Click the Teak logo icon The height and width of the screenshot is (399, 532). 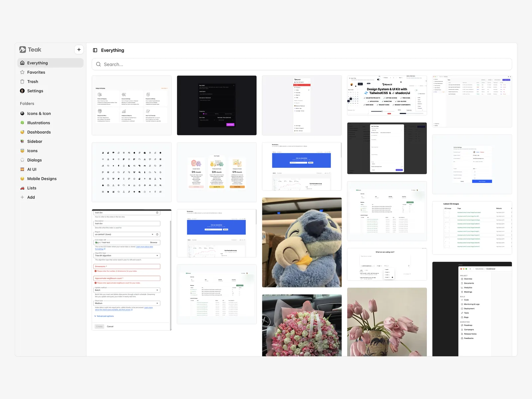click(x=23, y=50)
